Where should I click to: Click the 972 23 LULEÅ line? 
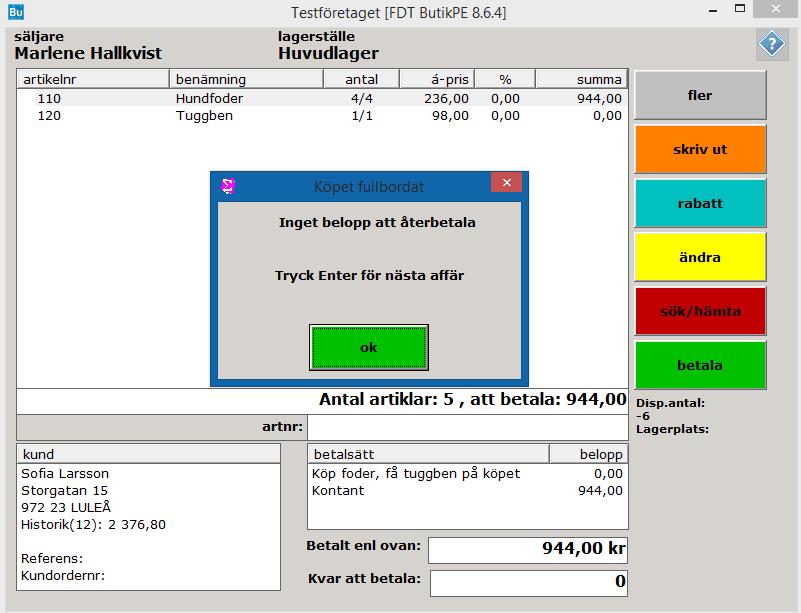coord(66,508)
